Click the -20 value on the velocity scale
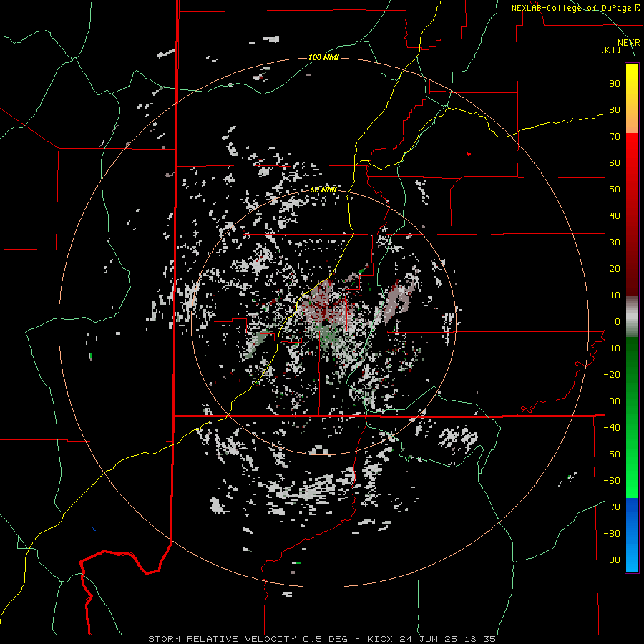Viewport: 644px width, 644px height. pyautogui.click(x=612, y=375)
